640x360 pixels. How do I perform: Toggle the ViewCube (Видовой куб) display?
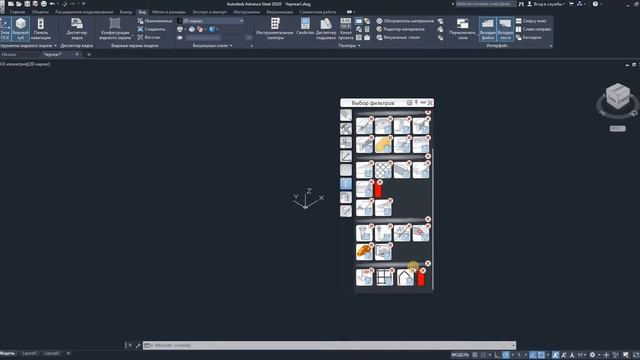point(20,29)
